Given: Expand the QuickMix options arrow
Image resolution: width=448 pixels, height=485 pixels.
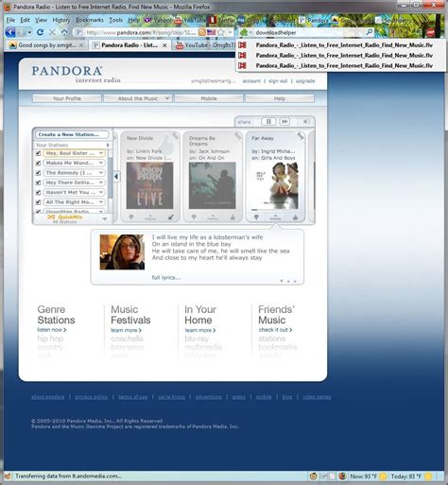Looking at the screenshot, I should (x=105, y=218).
